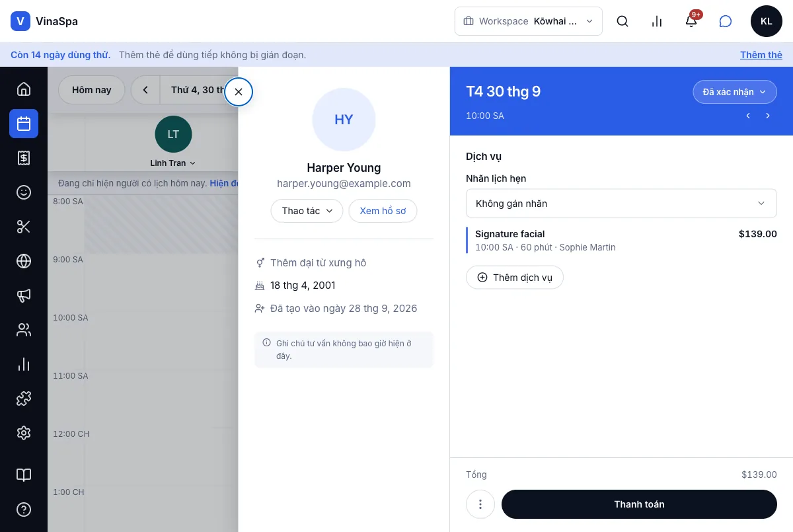Screen dimensions: 793x532
Task: Open the sales receipt icon in sidebar
Action: point(24,158)
